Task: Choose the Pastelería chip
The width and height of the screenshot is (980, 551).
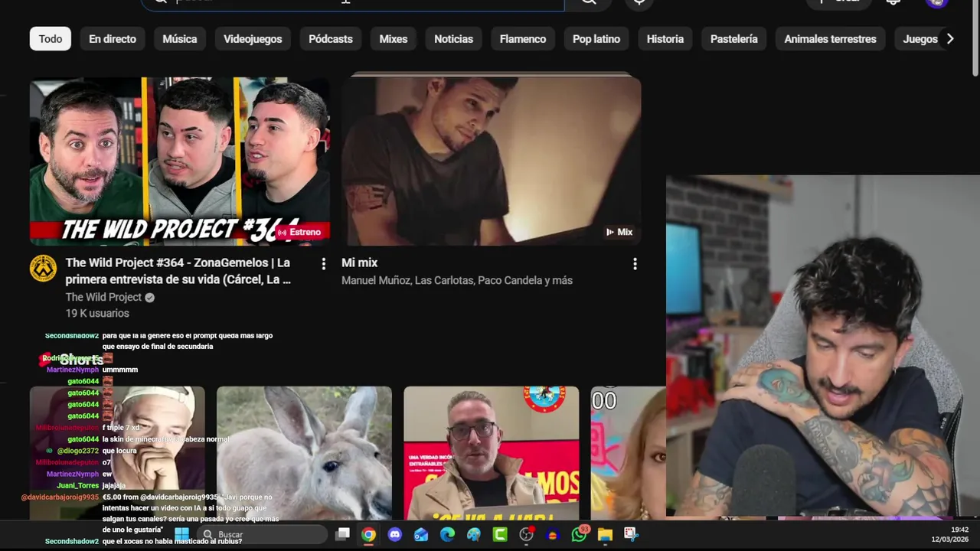Action: [x=734, y=39]
